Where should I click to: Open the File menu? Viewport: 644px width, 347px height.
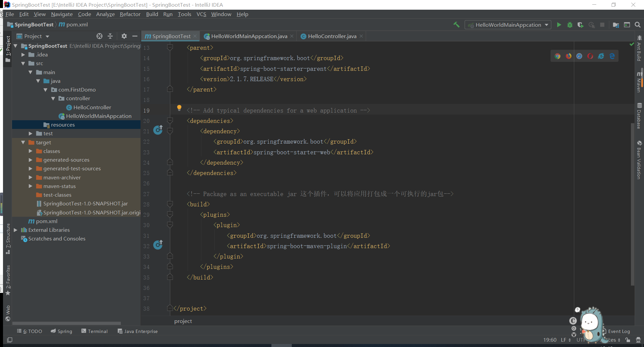[10, 14]
